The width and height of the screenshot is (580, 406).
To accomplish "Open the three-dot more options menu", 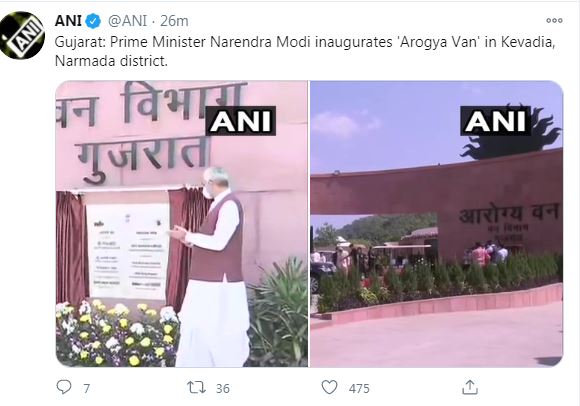I will [554, 21].
